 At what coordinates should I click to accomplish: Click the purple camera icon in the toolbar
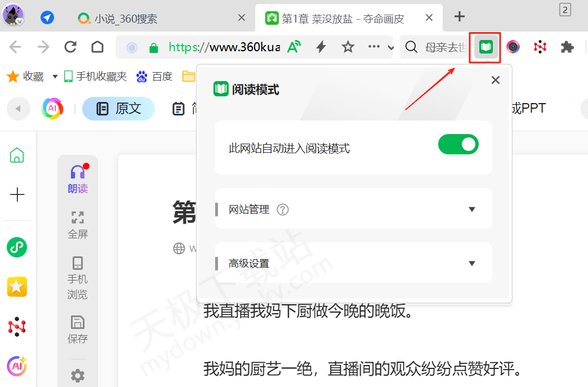tap(513, 47)
